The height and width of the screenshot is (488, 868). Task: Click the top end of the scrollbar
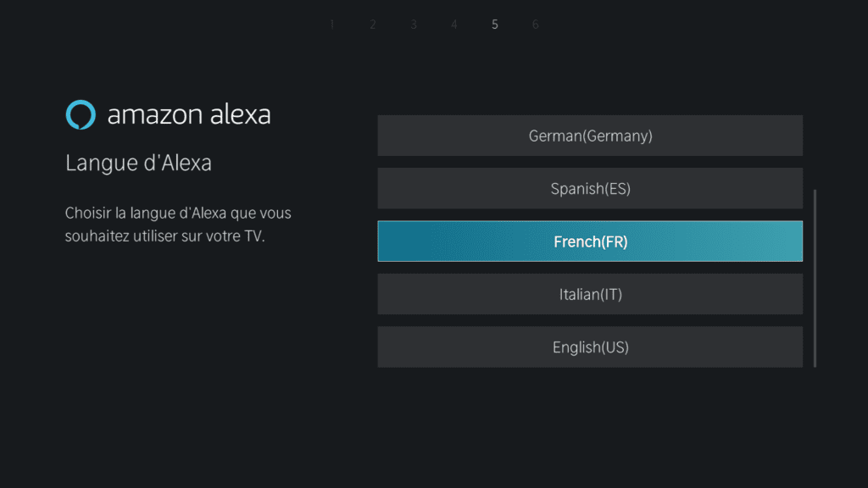tap(815, 193)
